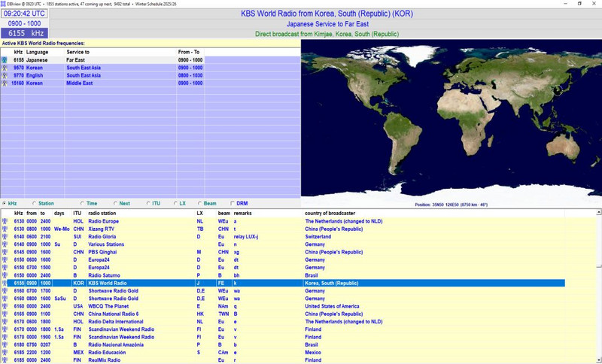
Task: Enable the DRM checkbox
Action: [232, 203]
